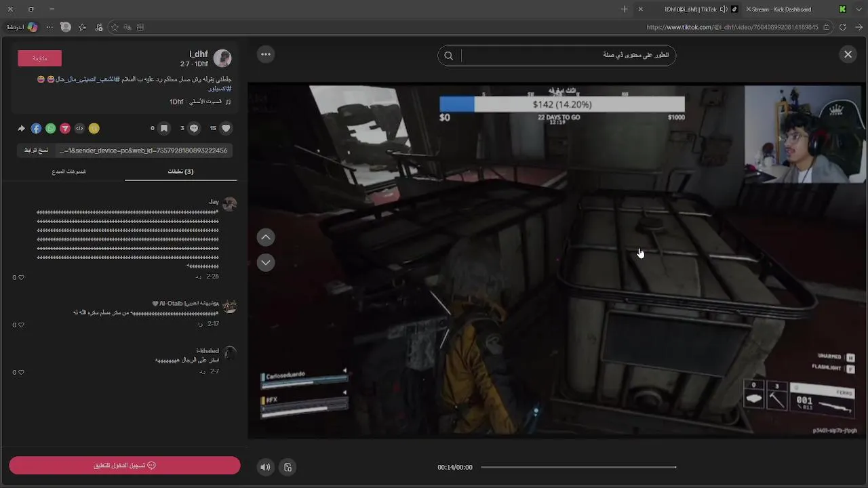Share via the red send-to-friends icon
This screenshot has width=868, height=488.
click(x=65, y=128)
